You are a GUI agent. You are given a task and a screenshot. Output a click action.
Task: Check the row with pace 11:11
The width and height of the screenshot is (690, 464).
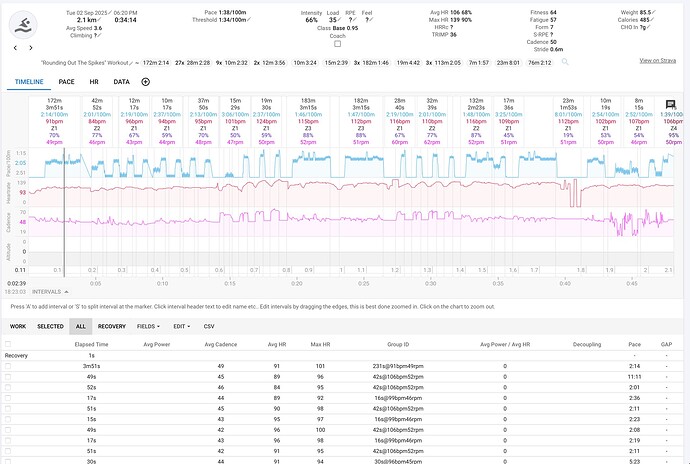(8, 377)
